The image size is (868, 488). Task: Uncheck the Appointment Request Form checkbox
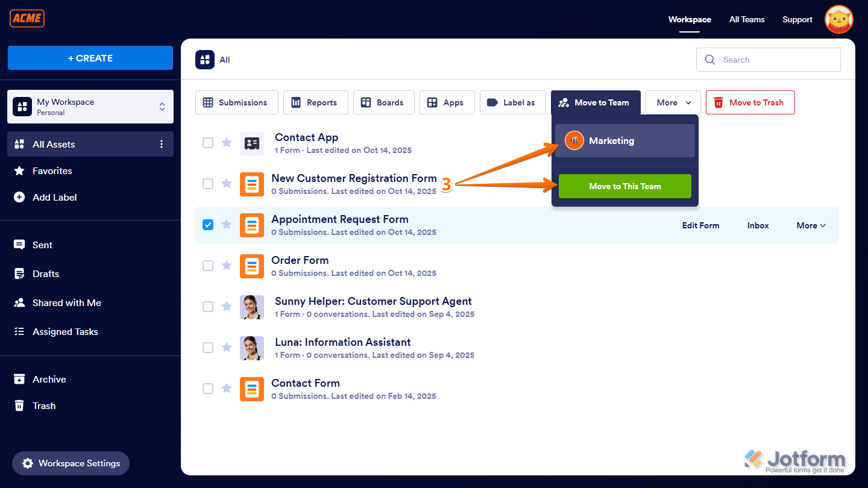click(x=208, y=224)
